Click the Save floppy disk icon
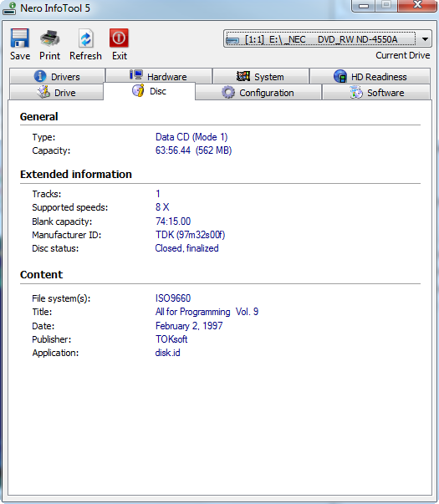 tap(19, 38)
